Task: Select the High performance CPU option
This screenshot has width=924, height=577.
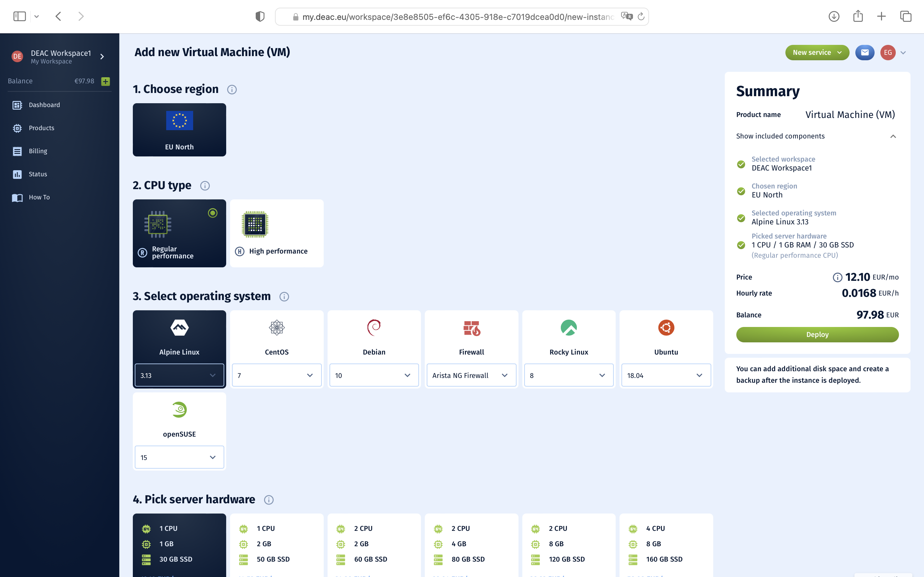Action: point(277,233)
